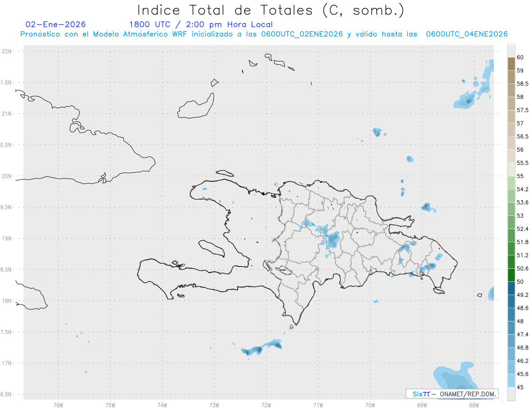
Task: Click the colorbar value '55.5'
Action: [523, 163]
